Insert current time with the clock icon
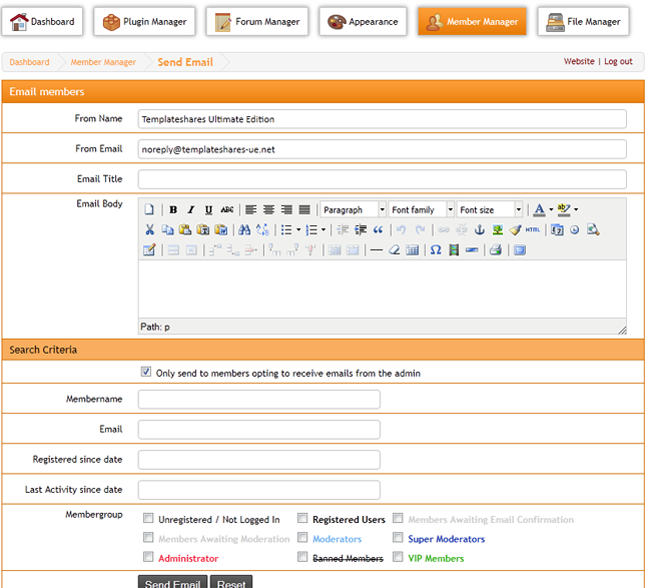The width and height of the screenshot is (647, 588). pos(574,229)
